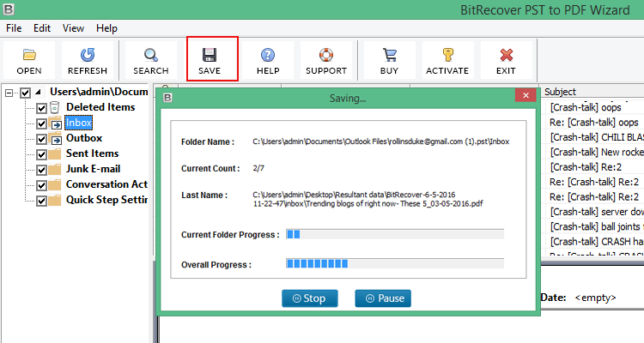Toggle the Inbox checkbox
The height and width of the screenshot is (343, 644).
pos(41,123)
